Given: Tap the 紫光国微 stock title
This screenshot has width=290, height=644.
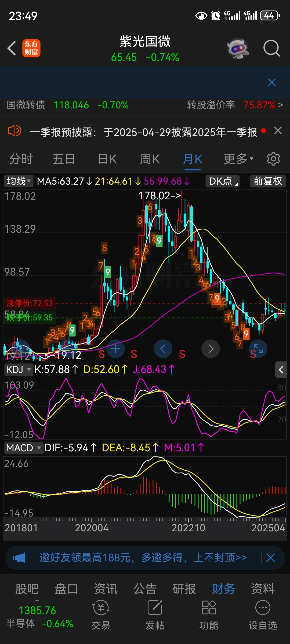Looking at the screenshot, I should [145, 42].
